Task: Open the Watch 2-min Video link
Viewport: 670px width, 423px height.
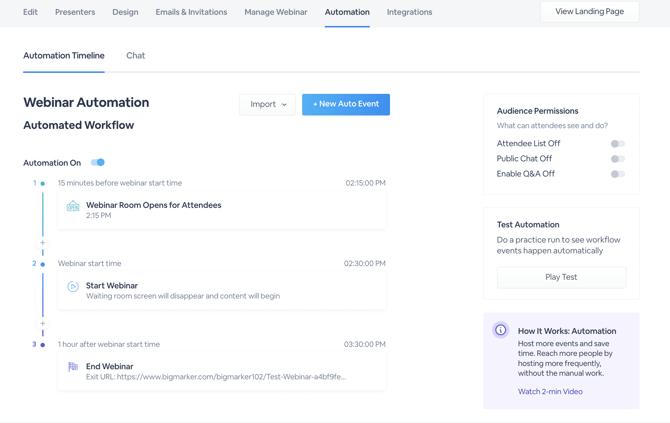Action: [550, 392]
